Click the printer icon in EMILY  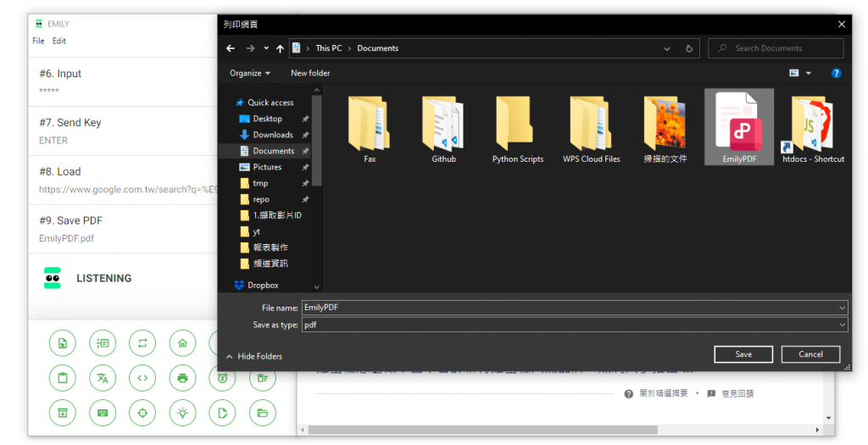point(183,378)
